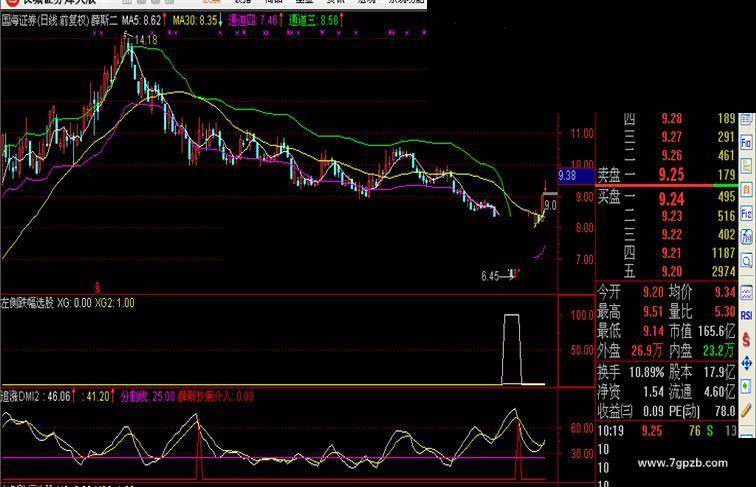The width and height of the screenshot is (756, 487).
Task: Click the MA30: 8.35 indicator label
Action: click(195, 20)
